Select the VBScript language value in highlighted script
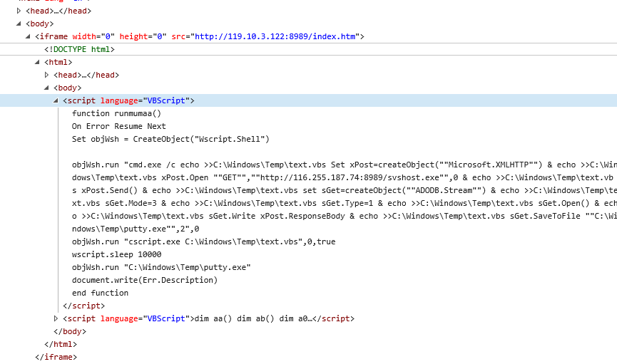Screen dimensions: 617x364 tap(166, 100)
